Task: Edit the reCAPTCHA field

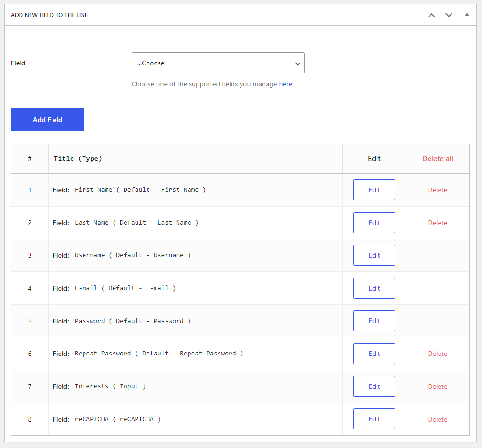Action: [374, 419]
